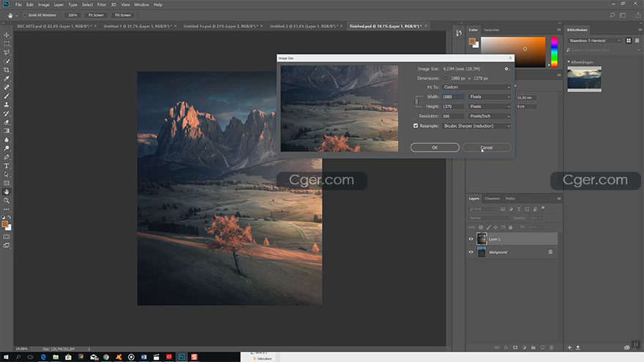Add a layer style (fx) icon

506,347
